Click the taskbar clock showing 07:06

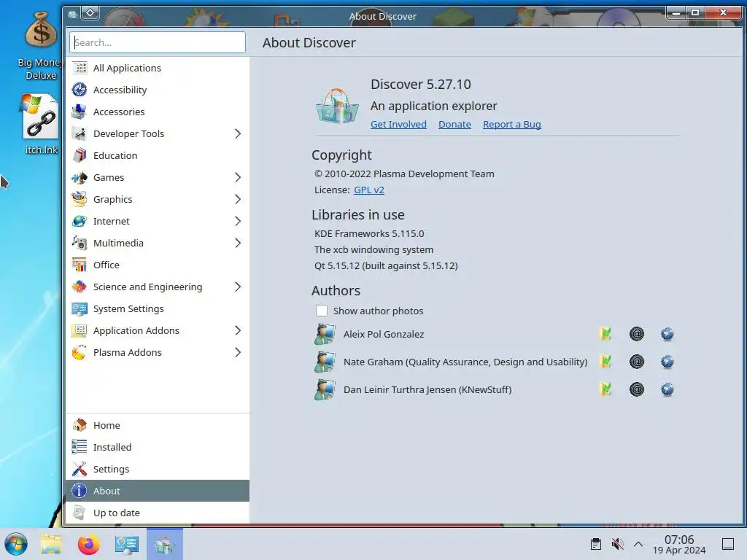pyautogui.click(x=679, y=545)
